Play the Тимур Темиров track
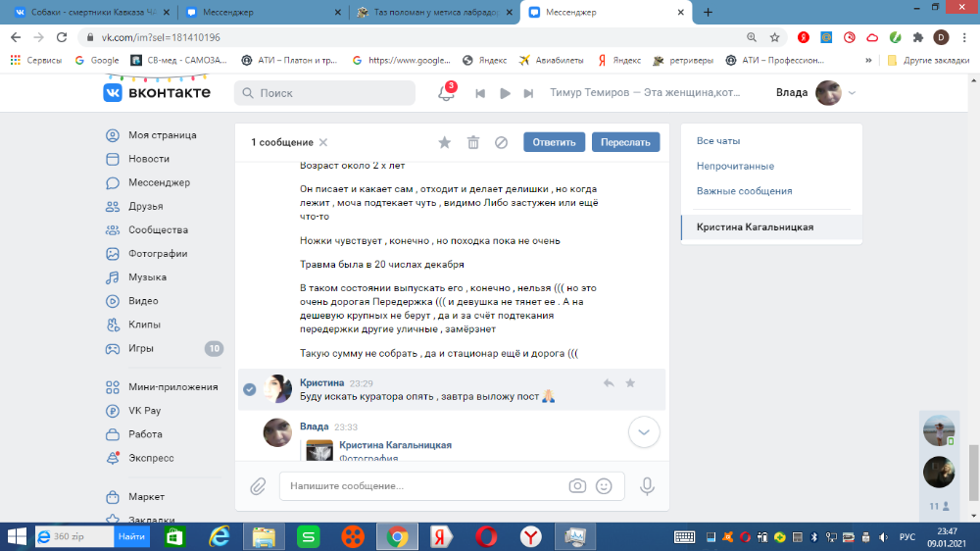The height and width of the screenshot is (551, 980). tap(505, 93)
